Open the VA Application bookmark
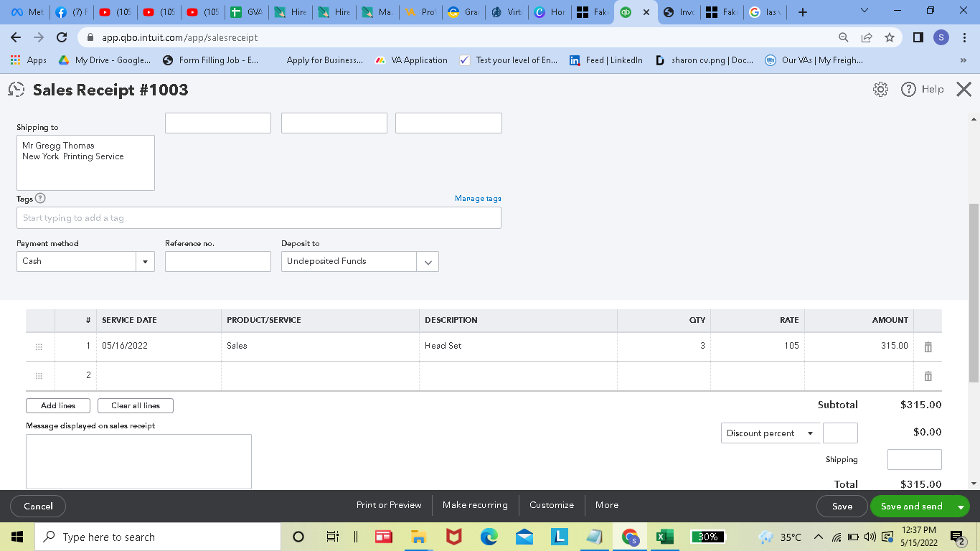The height and width of the screenshot is (551, 980). (x=412, y=60)
